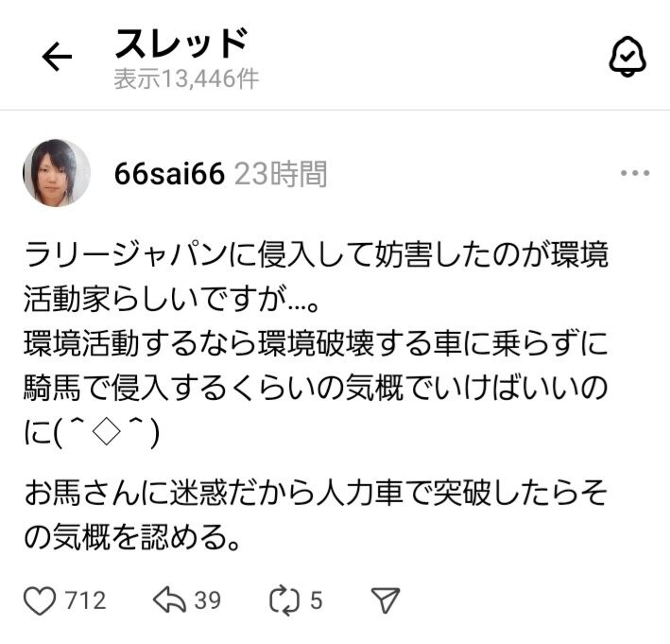Open the 39 replies count
Screen dimensions: 670x644
coord(208,600)
